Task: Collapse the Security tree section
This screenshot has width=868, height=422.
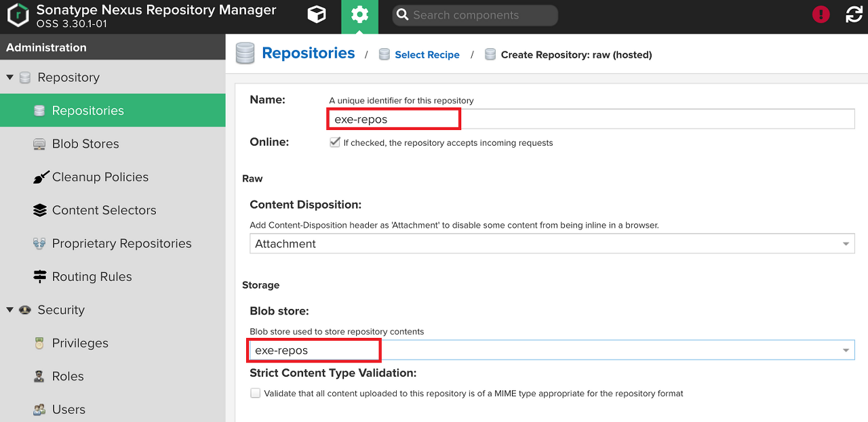Action: (x=9, y=310)
